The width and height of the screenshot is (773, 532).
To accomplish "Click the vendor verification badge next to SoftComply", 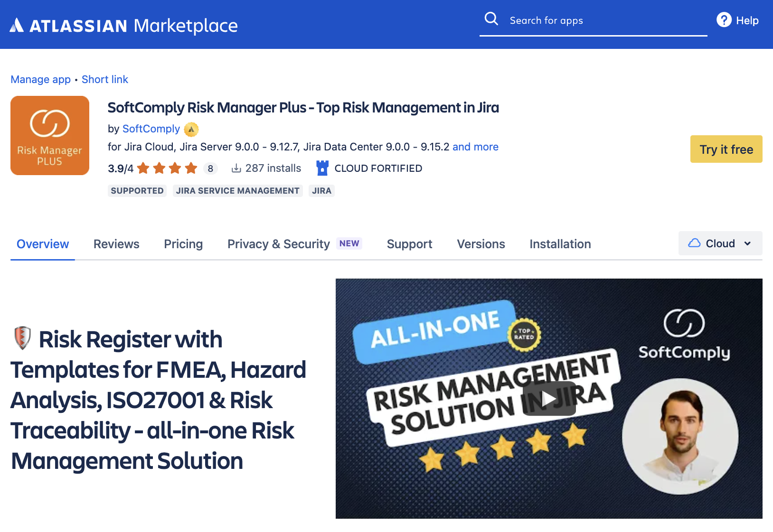I will tap(191, 129).
